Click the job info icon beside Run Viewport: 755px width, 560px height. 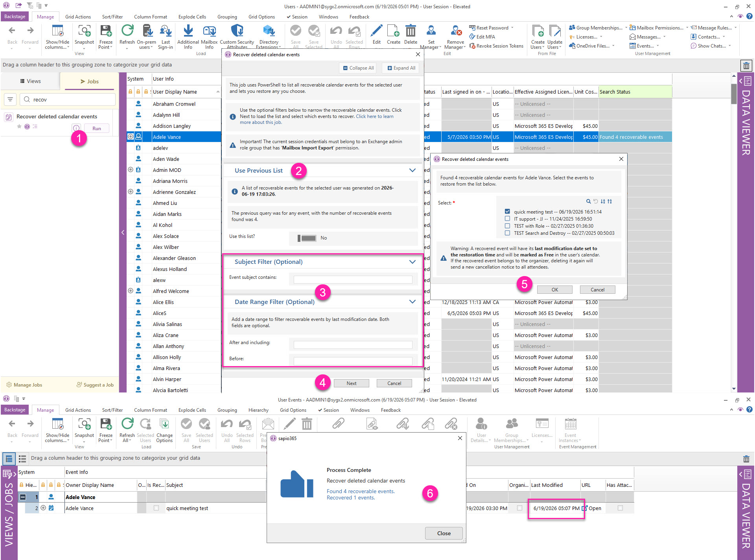point(76,128)
